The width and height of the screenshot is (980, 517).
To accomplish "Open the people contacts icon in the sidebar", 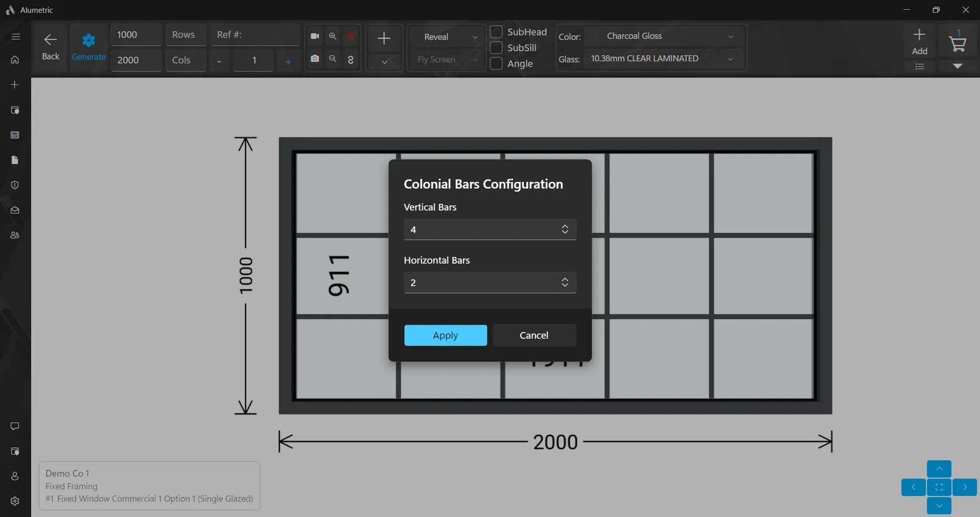I will (15, 235).
